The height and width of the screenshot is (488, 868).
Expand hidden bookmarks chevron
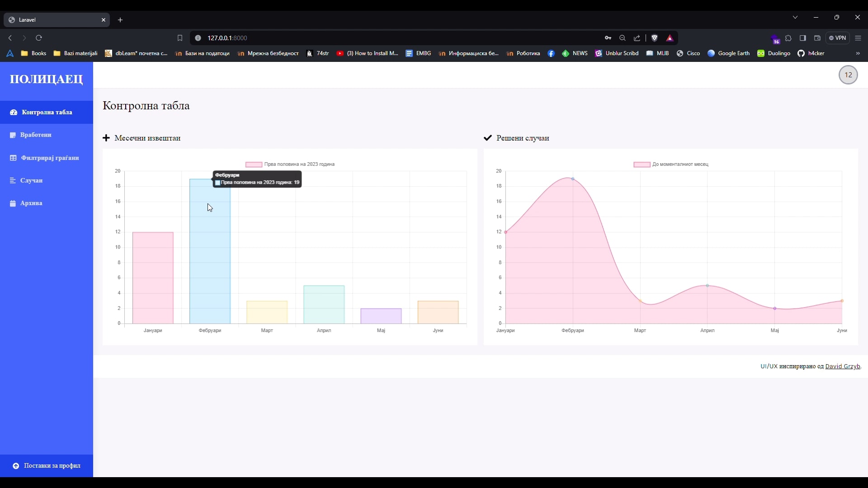(858, 53)
